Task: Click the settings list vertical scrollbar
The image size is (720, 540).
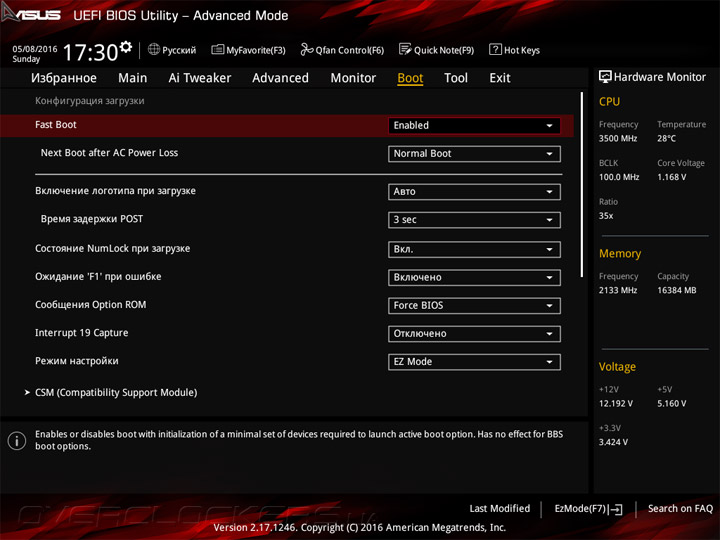Action: click(x=582, y=185)
